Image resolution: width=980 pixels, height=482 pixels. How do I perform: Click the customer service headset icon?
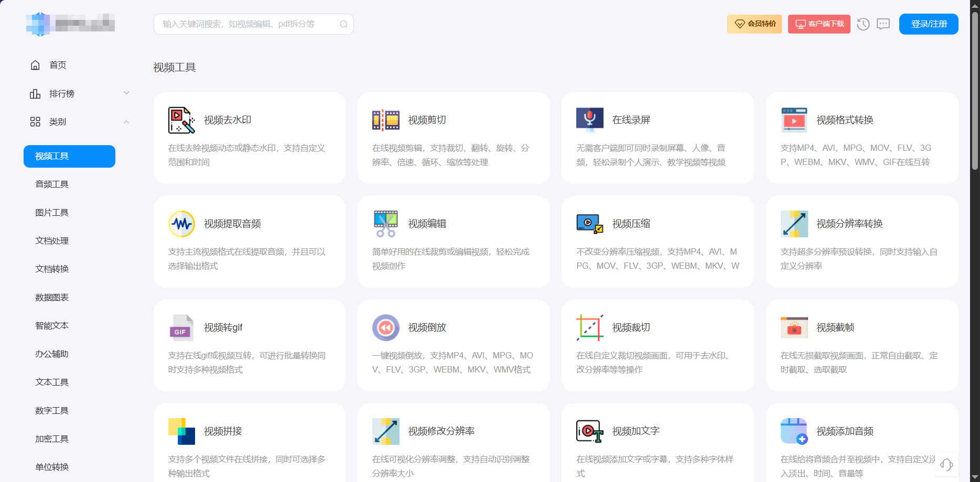[x=946, y=465]
